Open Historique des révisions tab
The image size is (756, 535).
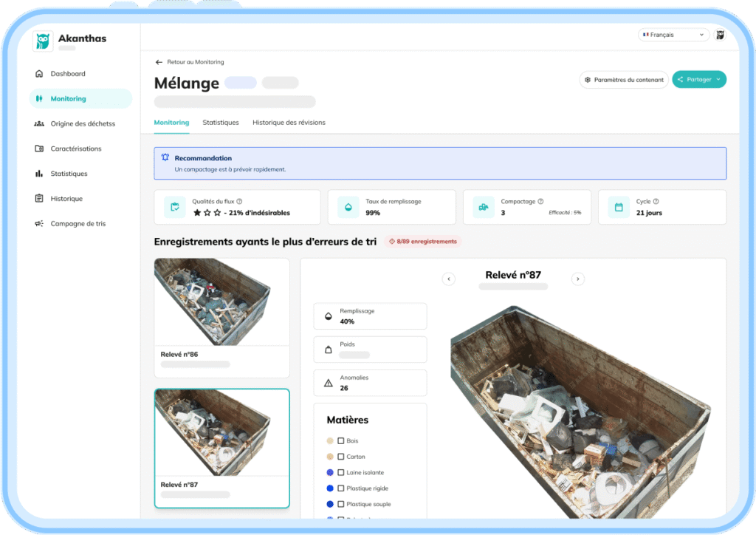[x=289, y=123]
